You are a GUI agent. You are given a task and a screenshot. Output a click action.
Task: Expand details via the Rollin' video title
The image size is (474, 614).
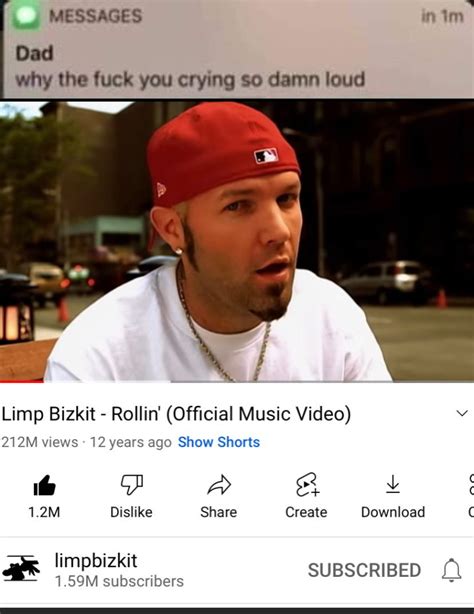[x=176, y=414]
